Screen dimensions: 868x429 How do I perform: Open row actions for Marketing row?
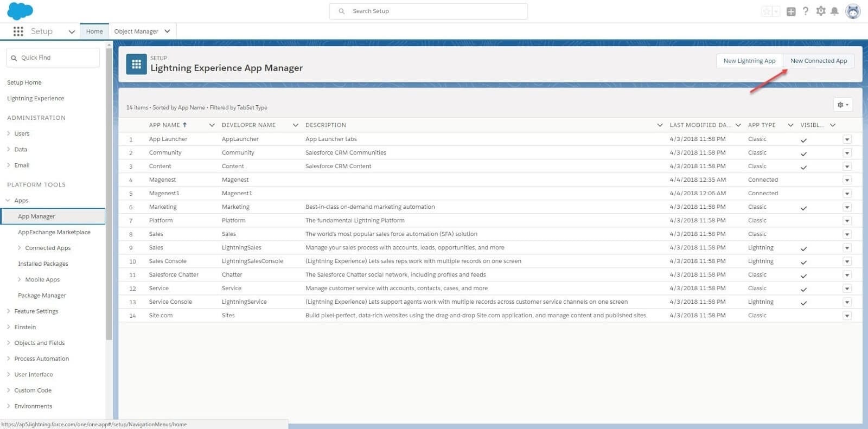[847, 207]
